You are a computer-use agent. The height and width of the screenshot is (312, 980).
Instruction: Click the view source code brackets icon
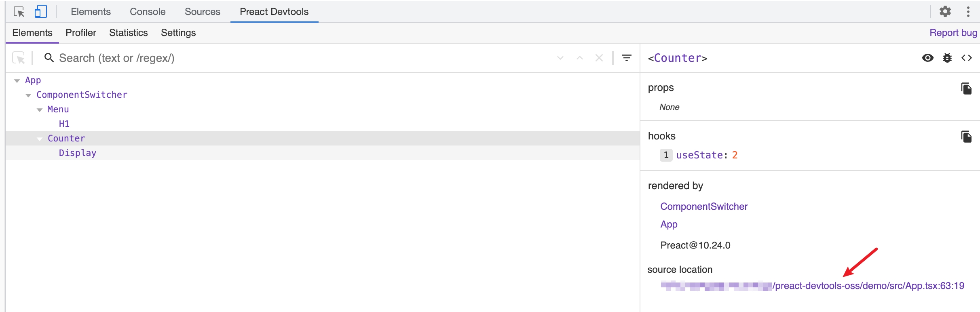967,58
